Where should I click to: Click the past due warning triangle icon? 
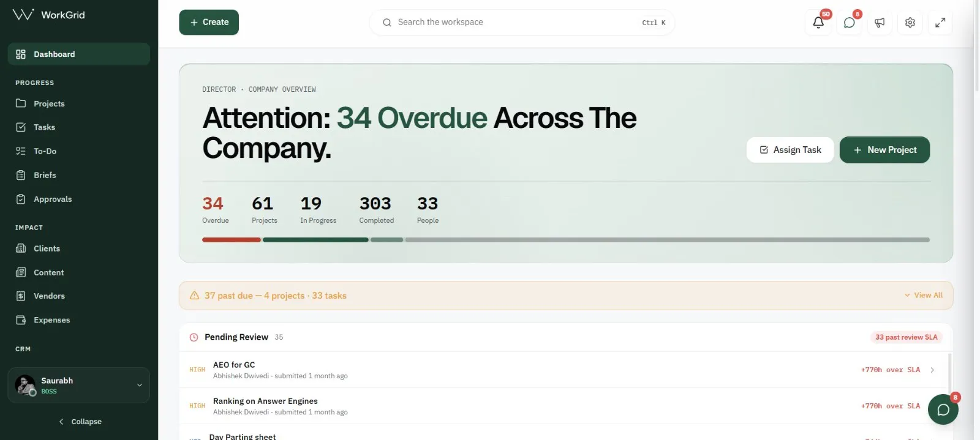click(194, 296)
